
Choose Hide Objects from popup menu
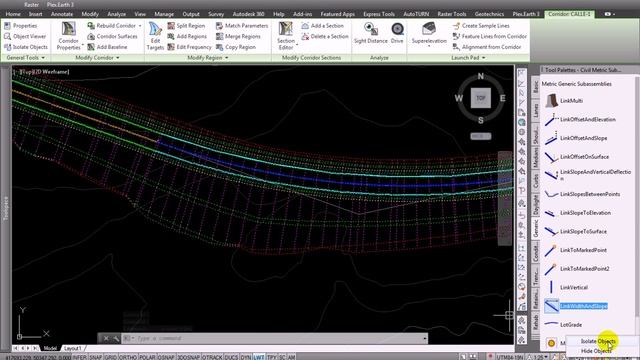pyautogui.click(x=596, y=351)
